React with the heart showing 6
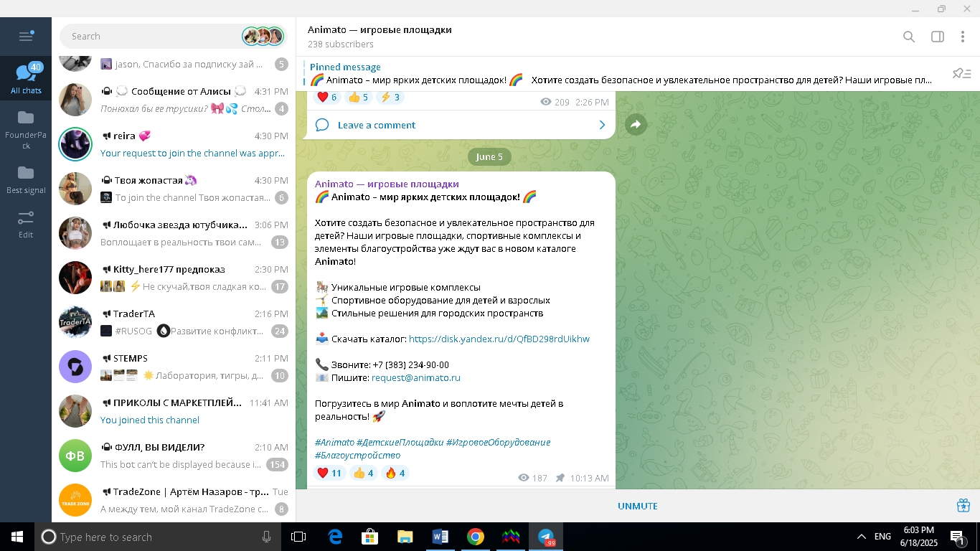The height and width of the screenshot is (551, 980). tap(326, 97)
